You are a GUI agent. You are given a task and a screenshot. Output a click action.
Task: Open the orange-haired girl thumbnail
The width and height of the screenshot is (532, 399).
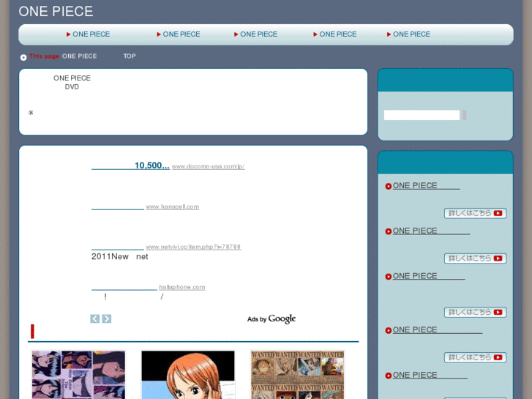(x=188, y=375)
